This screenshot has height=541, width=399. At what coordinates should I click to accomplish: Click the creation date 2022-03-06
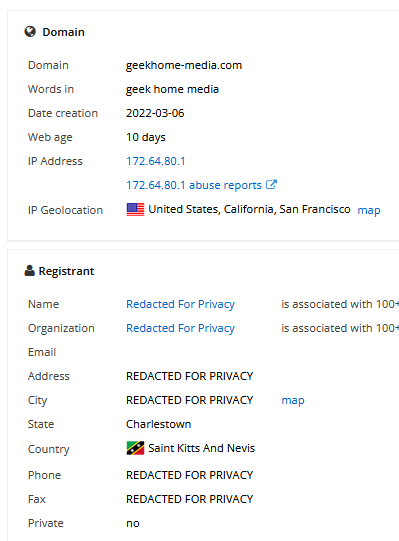155,113
